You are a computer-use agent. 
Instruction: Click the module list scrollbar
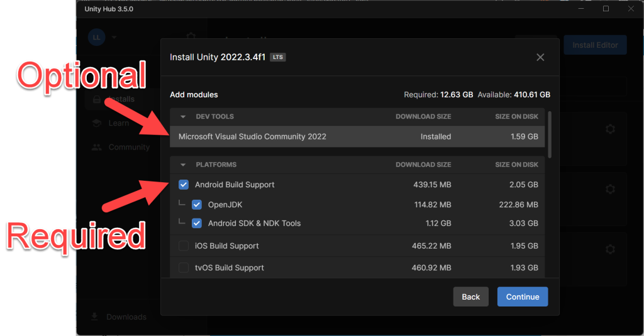[x=550, y=134]
